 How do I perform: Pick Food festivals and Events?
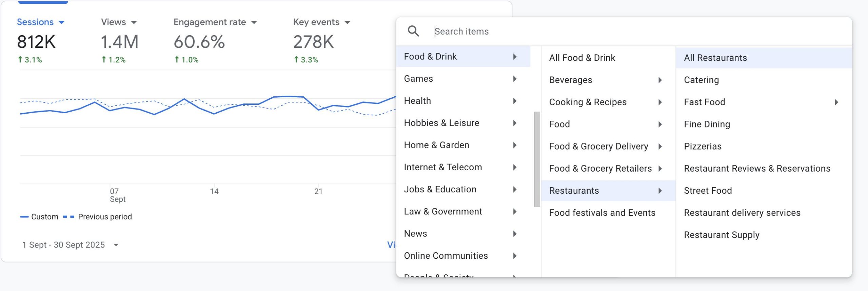(x=602, y=213)
